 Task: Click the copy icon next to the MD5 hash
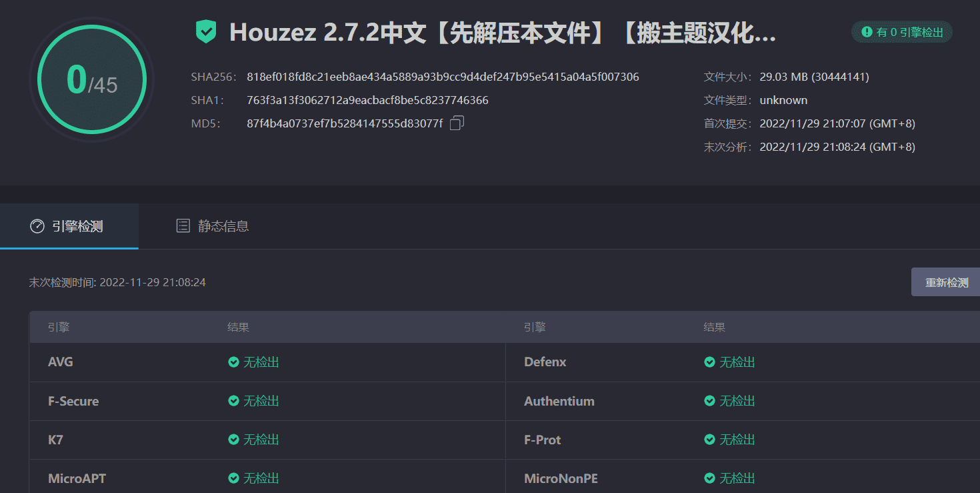click(457, 123)
